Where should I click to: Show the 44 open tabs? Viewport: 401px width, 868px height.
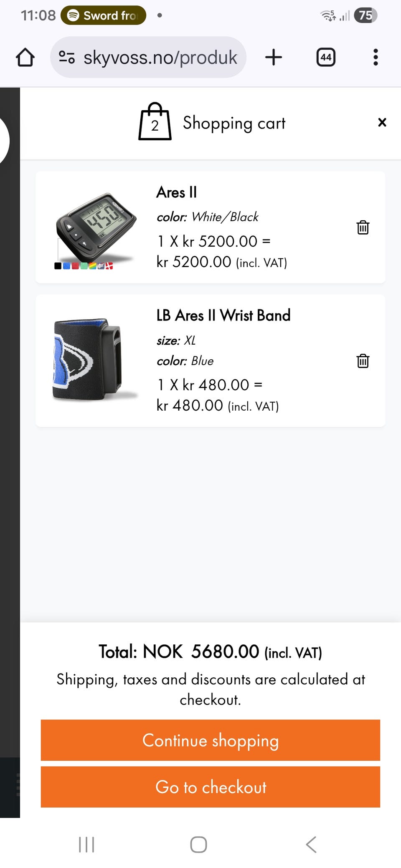click(326, 57)
